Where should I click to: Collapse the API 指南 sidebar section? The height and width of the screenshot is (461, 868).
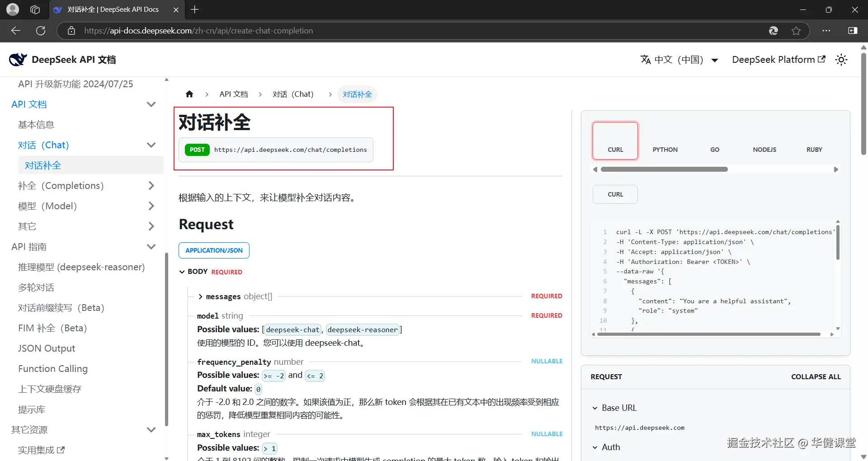(x=151, y=247)
